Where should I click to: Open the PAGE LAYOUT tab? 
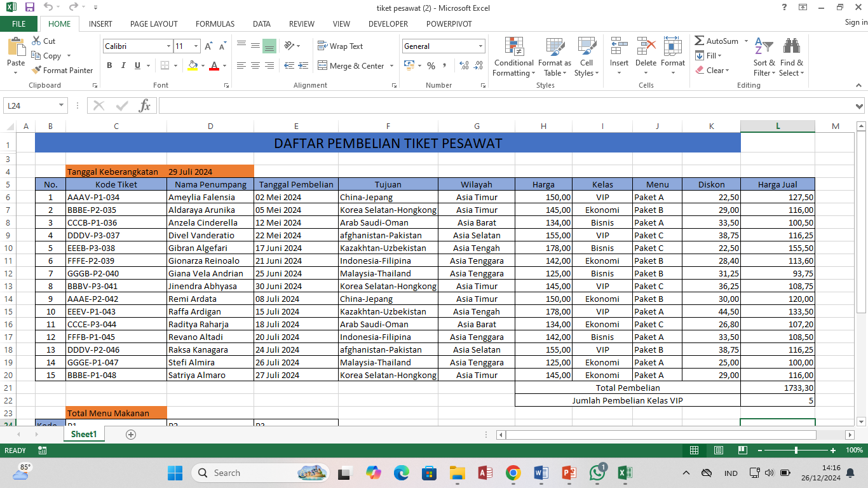pos(154,24)
